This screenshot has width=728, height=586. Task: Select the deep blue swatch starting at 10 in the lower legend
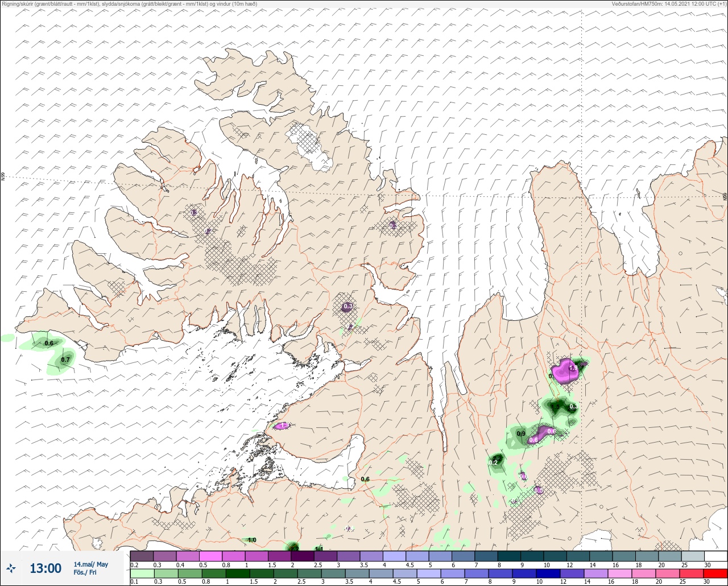[x=549, y=573]
